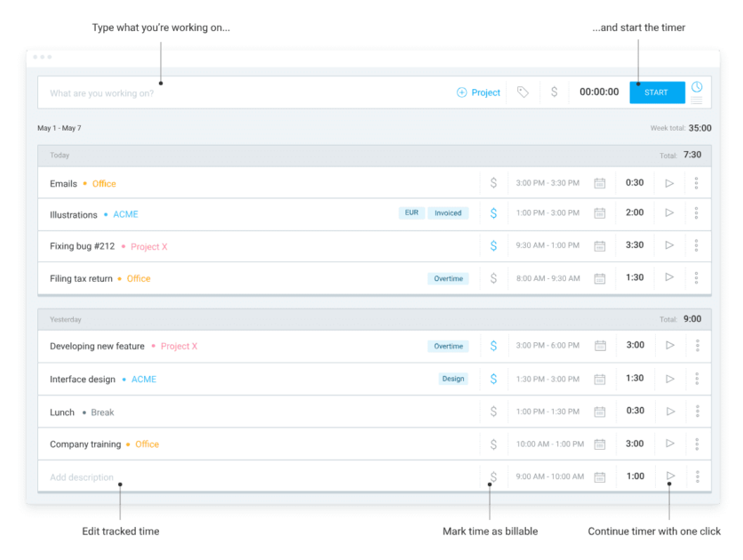Collapse the Today section
The image size is (743, 560).
[x=60, y=155]
